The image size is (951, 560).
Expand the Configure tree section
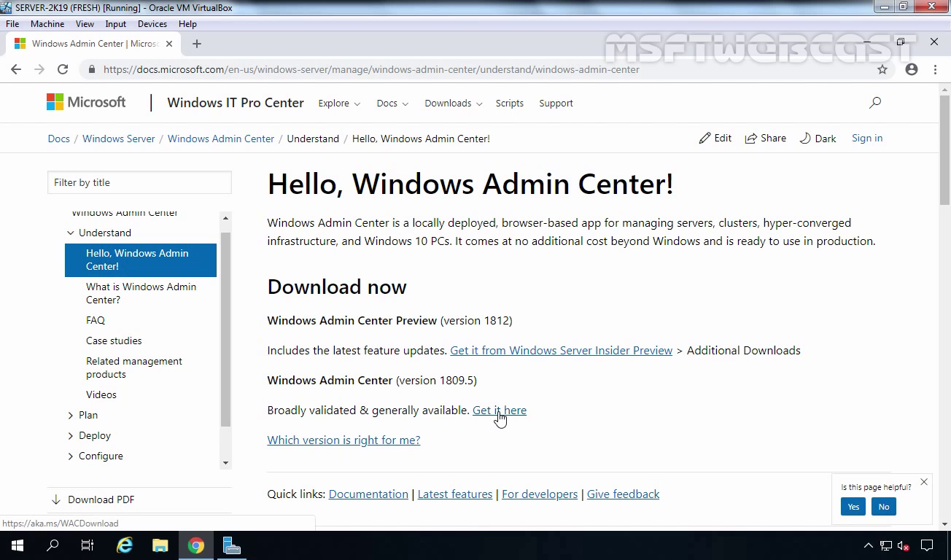pos(71,456)
